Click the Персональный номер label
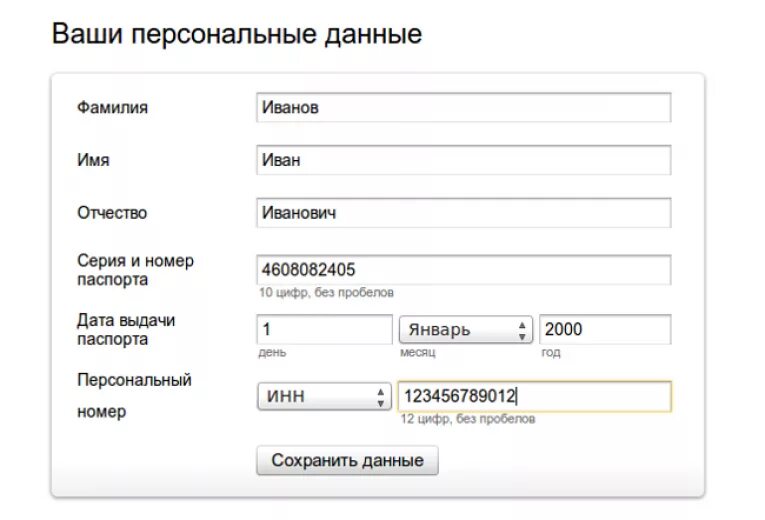 coord(134,396)
